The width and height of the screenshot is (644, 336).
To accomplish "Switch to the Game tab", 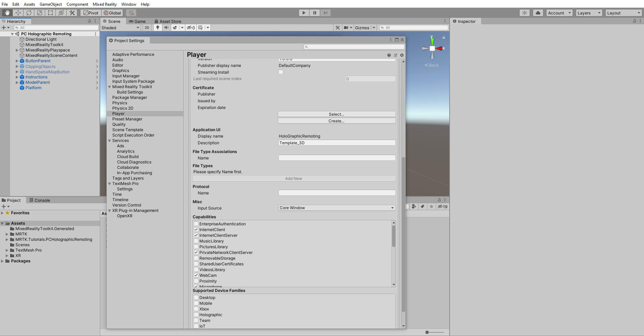I will [x=137, y=21].
